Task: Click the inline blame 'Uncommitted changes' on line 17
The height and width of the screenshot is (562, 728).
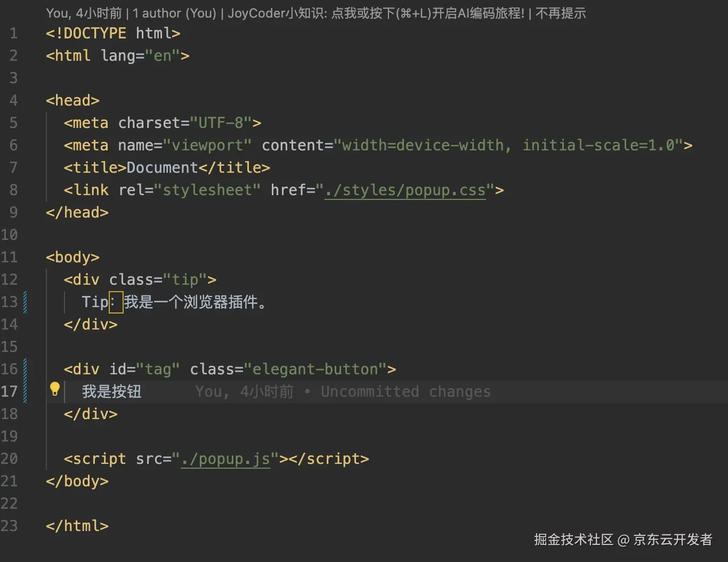Action: [406, 392]
